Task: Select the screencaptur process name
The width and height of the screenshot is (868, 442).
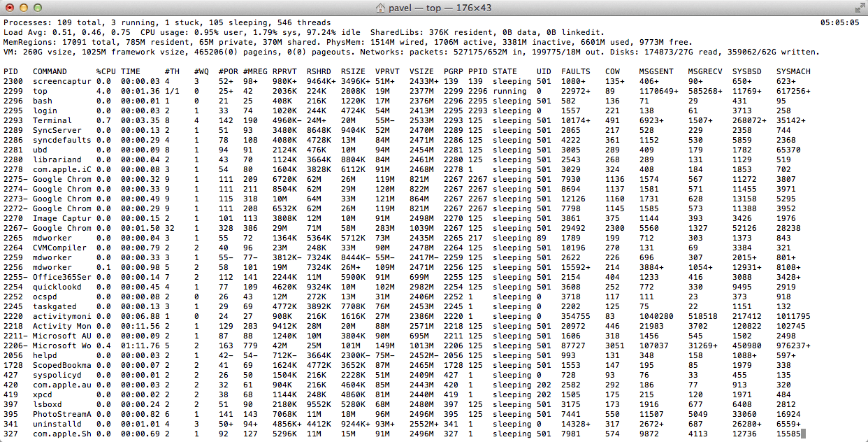Action: point(62,81)
